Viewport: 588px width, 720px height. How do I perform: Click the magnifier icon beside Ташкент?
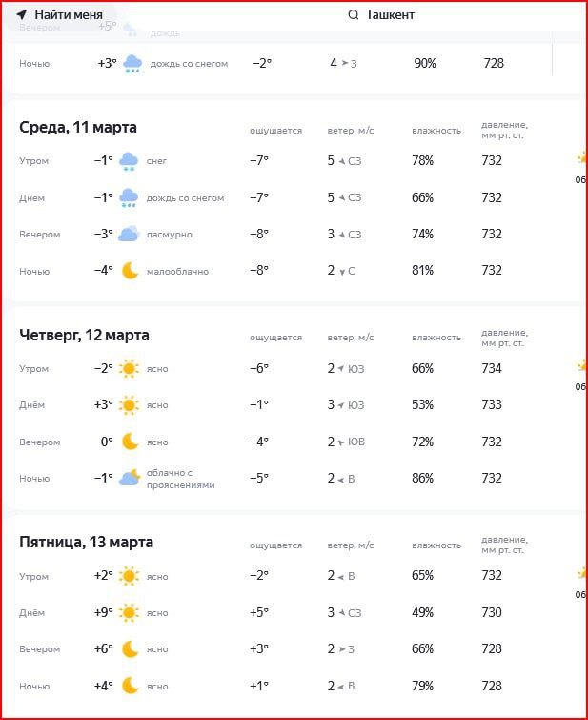pyautogui.click(x=354, y=15)
